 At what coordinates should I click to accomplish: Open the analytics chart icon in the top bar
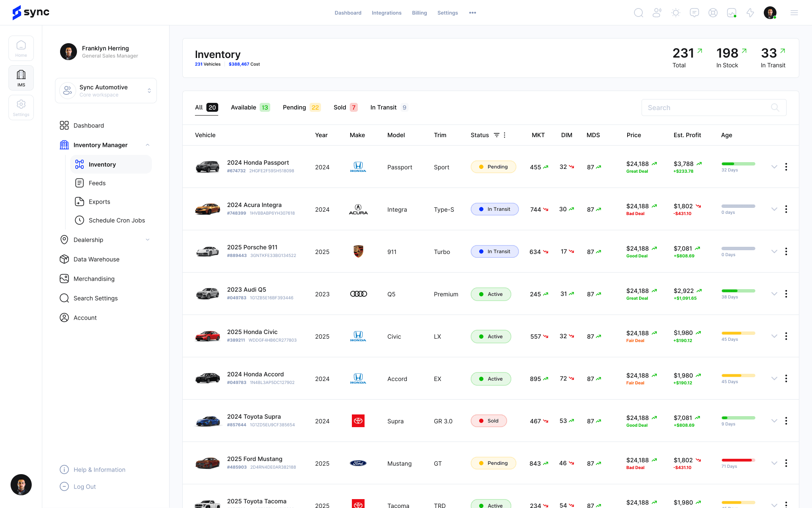coord(732,13)
